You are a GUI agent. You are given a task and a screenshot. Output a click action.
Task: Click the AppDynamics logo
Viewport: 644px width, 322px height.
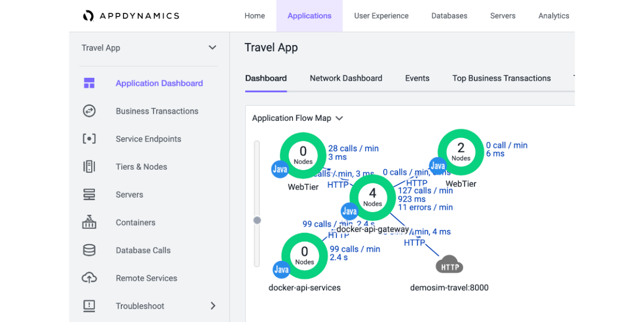tap(131, 16)
